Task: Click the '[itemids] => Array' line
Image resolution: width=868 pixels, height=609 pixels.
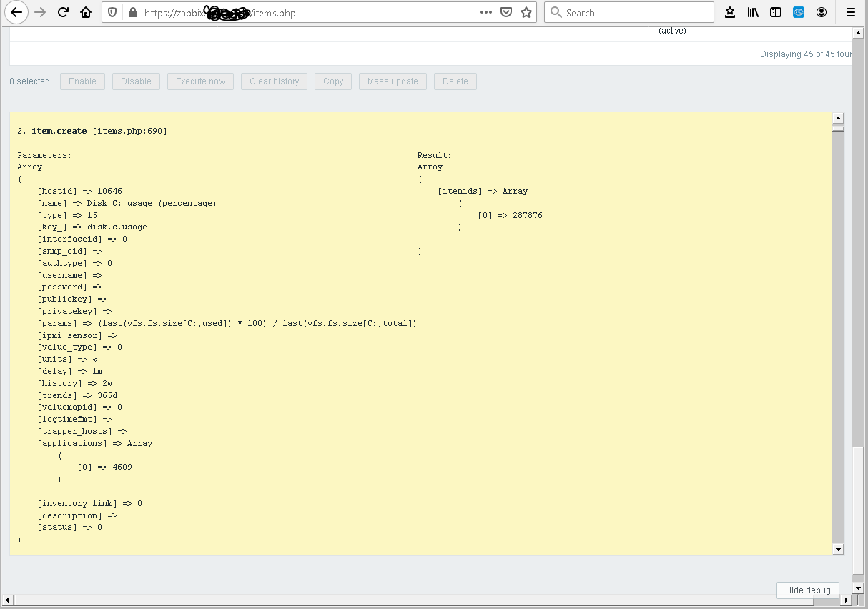Action: point(483,191)
